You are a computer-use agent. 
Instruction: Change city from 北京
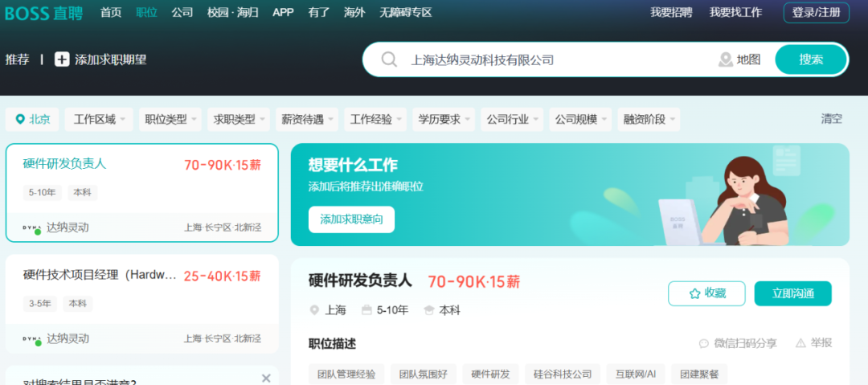point(33,119)
